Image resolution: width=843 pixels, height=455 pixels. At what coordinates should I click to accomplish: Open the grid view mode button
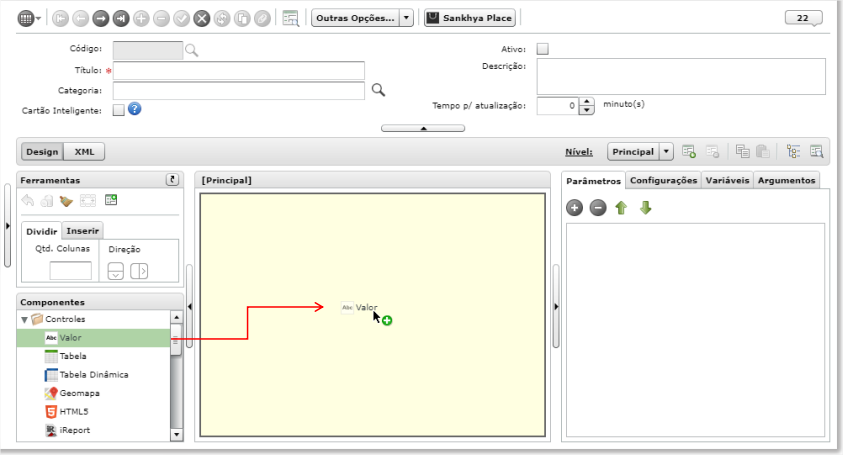pos(28,18)
